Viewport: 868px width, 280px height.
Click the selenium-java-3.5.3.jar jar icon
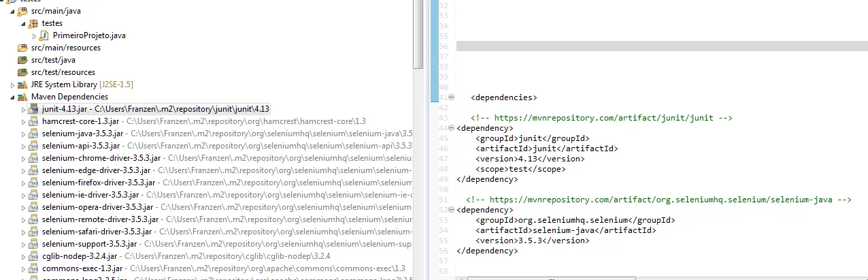coord(33,134)
